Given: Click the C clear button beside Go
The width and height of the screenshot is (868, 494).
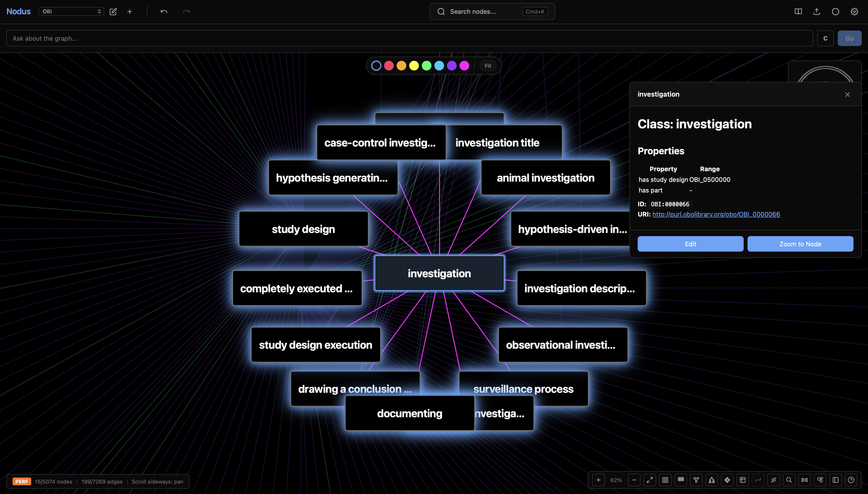Looking at the screenshot, I should point(825,38).
